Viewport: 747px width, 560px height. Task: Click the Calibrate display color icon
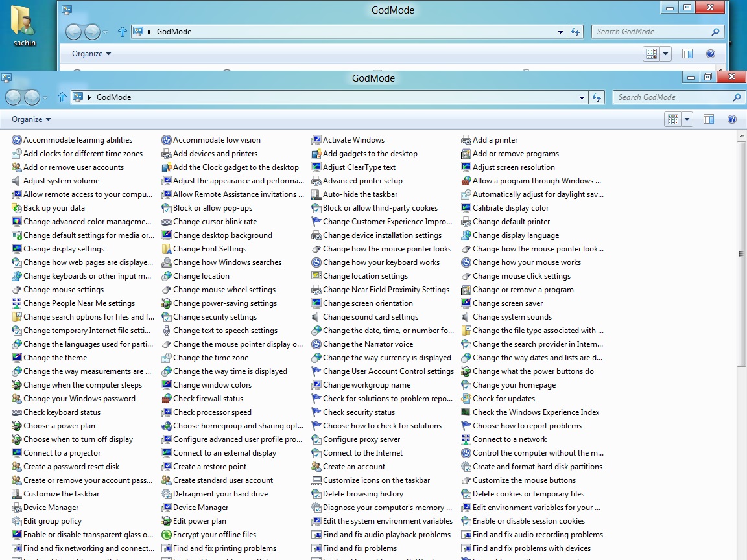pyautogui.click(x=466, y=208)
